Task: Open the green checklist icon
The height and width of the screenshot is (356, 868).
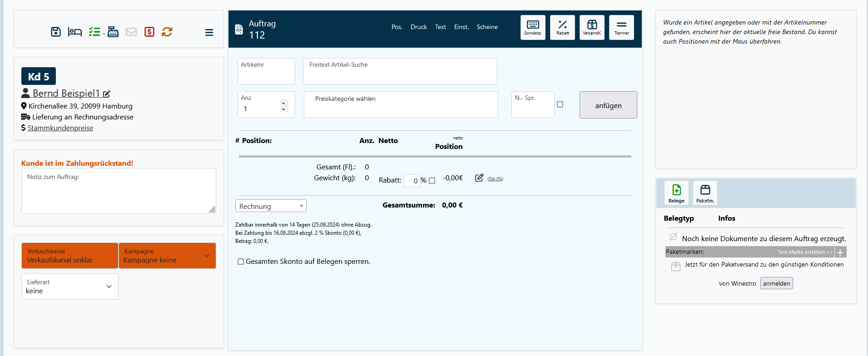Action: 94,32
